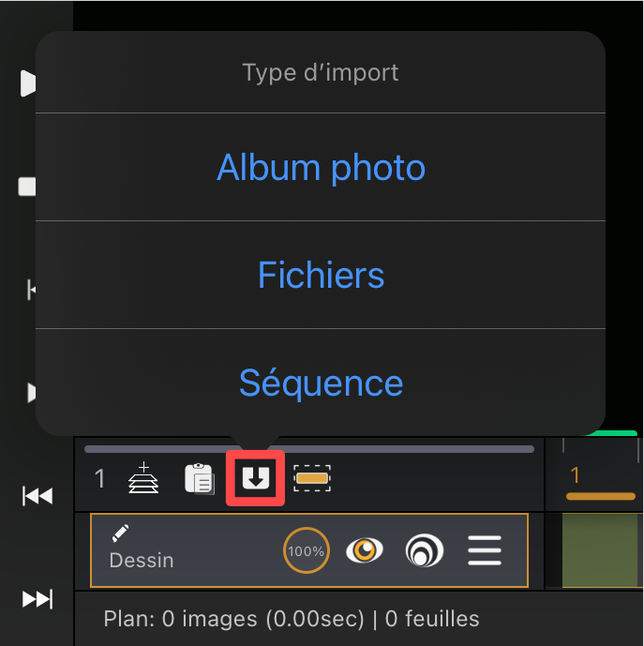Adjust the 100% opacity circle
This screenshot has width=644, height=646.
pos(307,550)
